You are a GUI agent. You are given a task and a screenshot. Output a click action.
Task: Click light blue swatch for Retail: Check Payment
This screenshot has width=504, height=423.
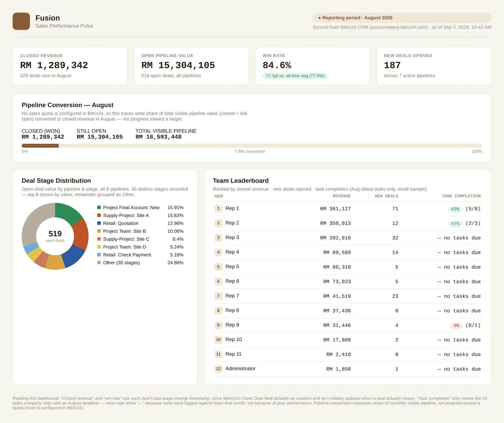[99, 255]
